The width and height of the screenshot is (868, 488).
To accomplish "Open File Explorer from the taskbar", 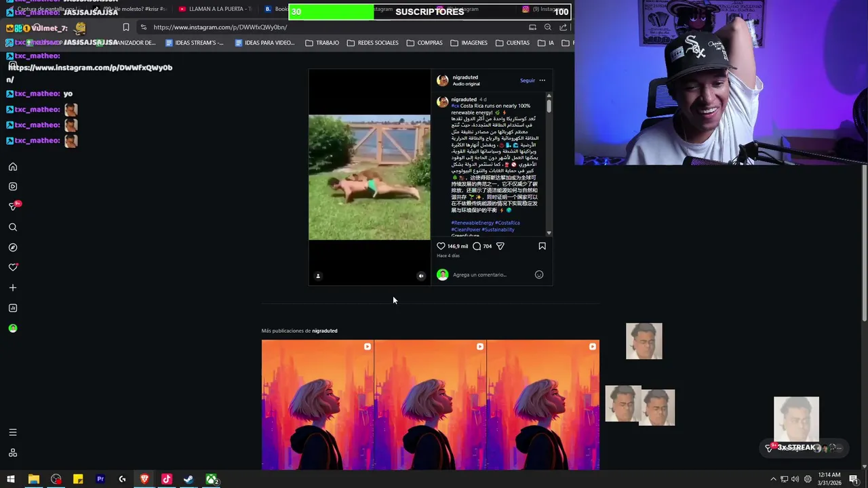I will [x=33, y=479].
